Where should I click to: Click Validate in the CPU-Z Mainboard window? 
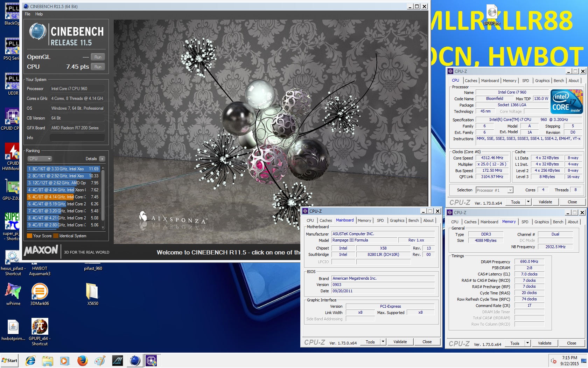pyautogui.click(x=400, y=342)
